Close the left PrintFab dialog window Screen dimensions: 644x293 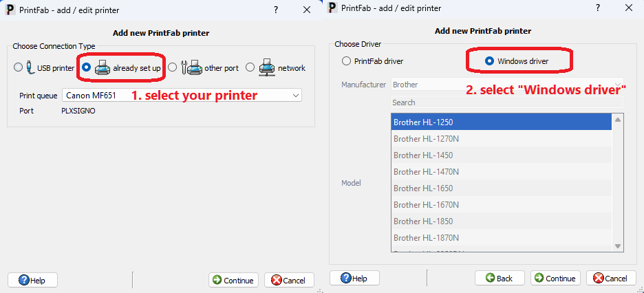[x=307, y=10]
